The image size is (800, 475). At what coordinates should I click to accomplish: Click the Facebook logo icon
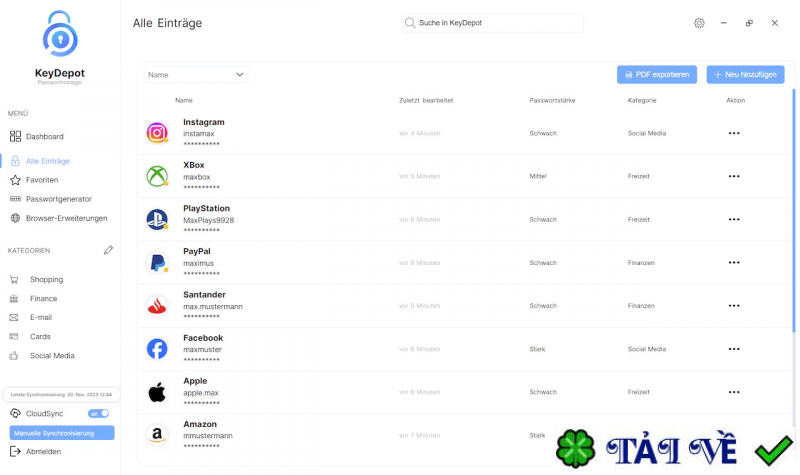tap(157, 349)
